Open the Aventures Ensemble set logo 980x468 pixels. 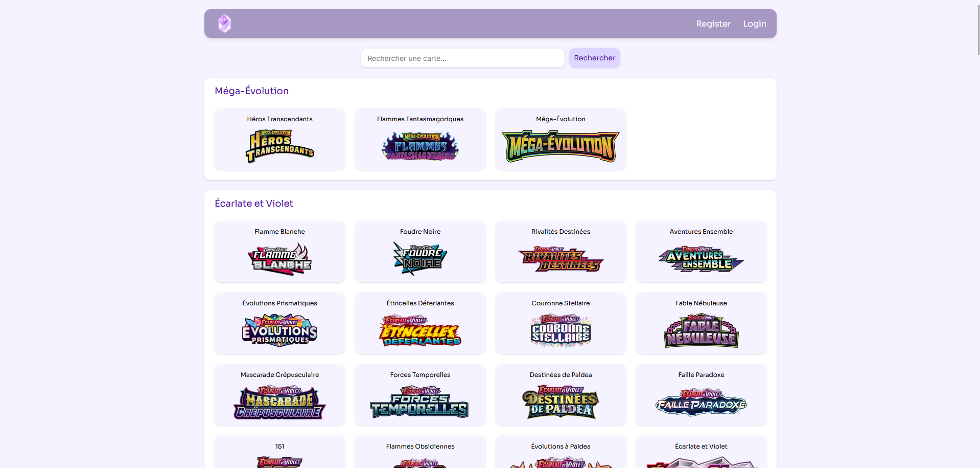701,259
